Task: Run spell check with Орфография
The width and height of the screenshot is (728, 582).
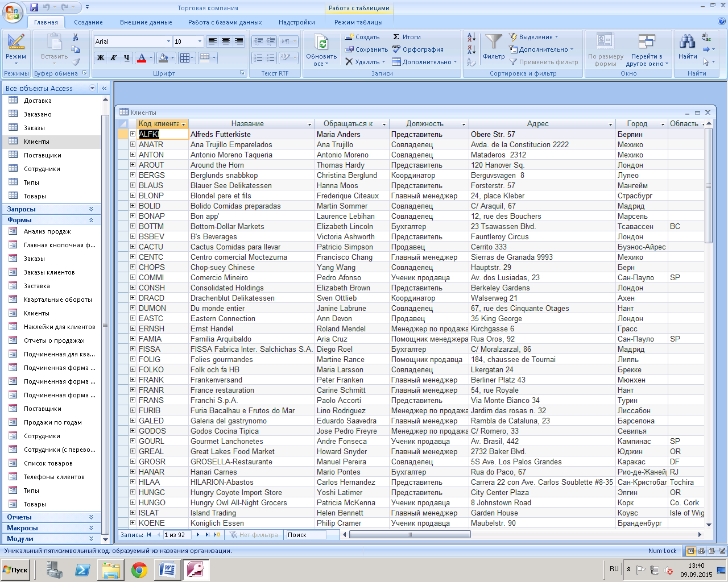Action: 418,49
